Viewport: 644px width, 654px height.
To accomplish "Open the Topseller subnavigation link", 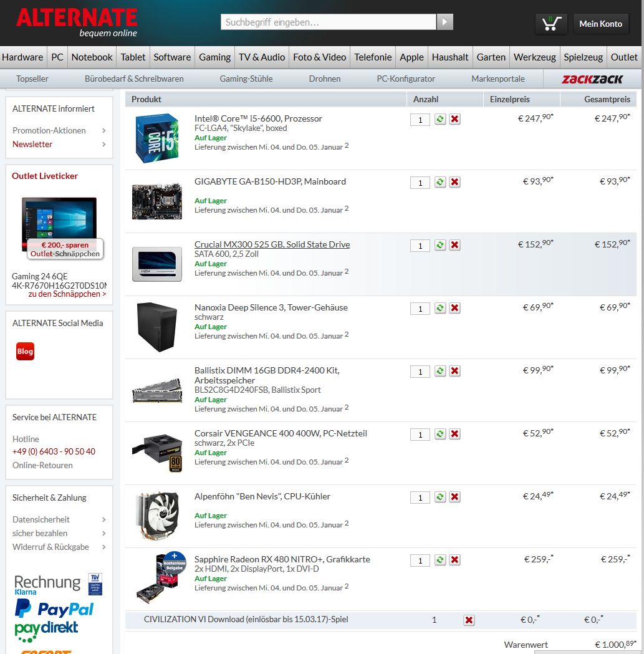I will point(32,79).
